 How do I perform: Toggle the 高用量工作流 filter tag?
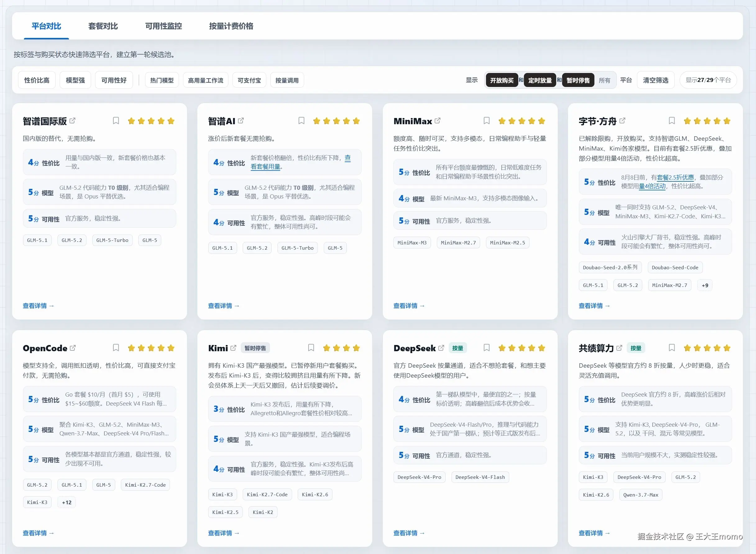click(x=206, y=80)
